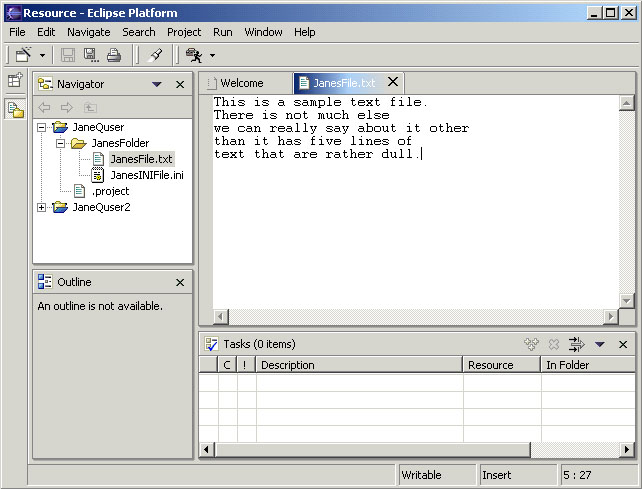Click the editor scroll down arrow

(x=626, y=301)
